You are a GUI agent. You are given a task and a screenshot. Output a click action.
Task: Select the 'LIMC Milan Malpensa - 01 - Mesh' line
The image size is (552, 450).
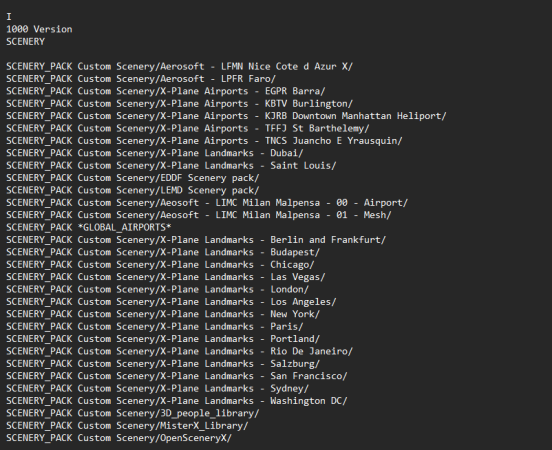coord(199,215)
